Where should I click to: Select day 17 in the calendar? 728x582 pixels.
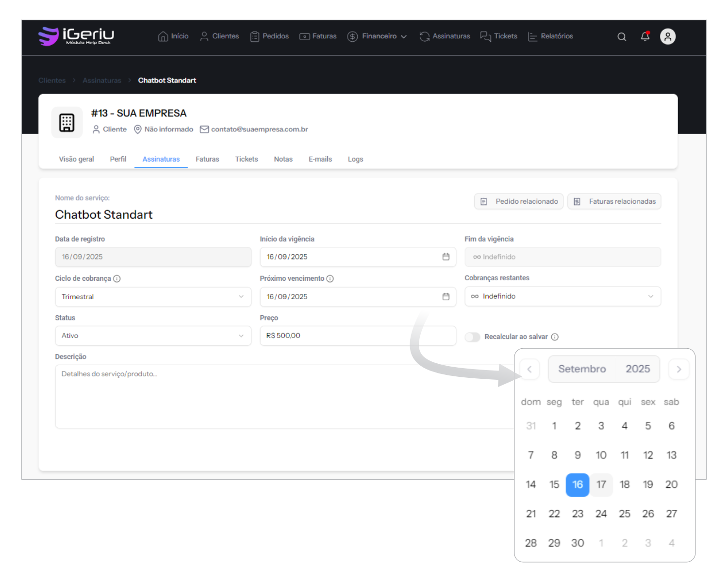tap(601, 485)
